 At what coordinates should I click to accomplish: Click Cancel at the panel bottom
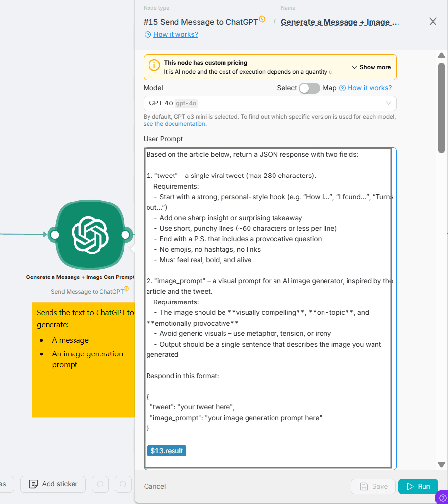coord(155,486)
